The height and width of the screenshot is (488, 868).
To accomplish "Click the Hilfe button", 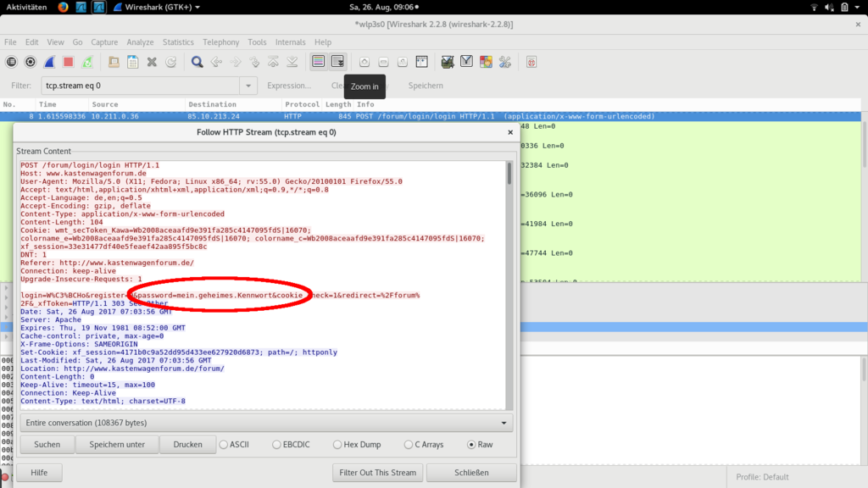I will [x=39, y=473].
